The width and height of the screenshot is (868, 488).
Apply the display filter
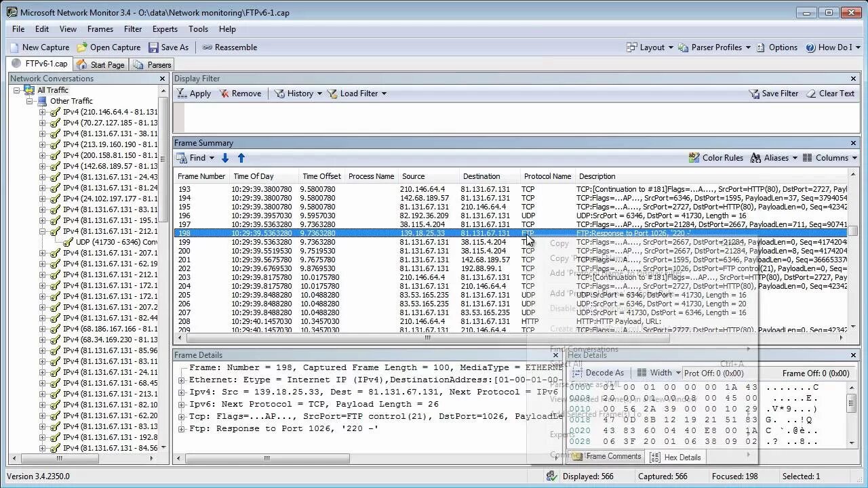(194, 94)
